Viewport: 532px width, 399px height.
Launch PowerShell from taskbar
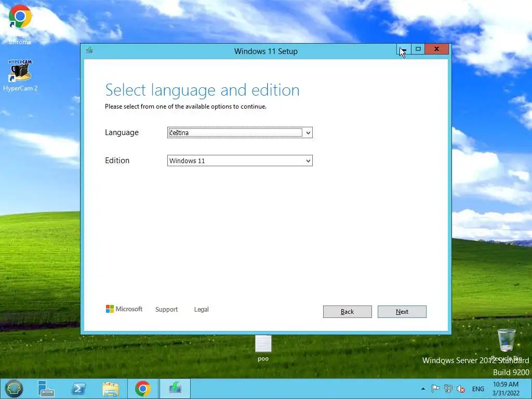pyautogui.click(x=78, y=389)
